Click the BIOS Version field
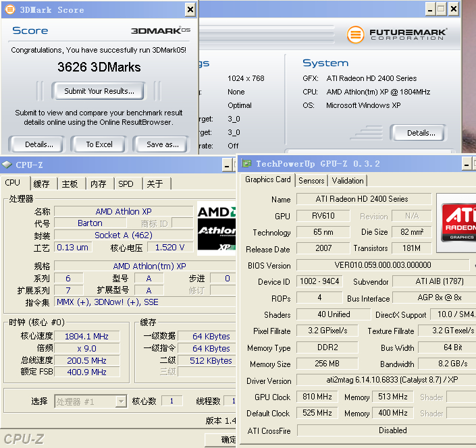The width and height of the screenshot is (476, 448). click(x=382, y=265)
